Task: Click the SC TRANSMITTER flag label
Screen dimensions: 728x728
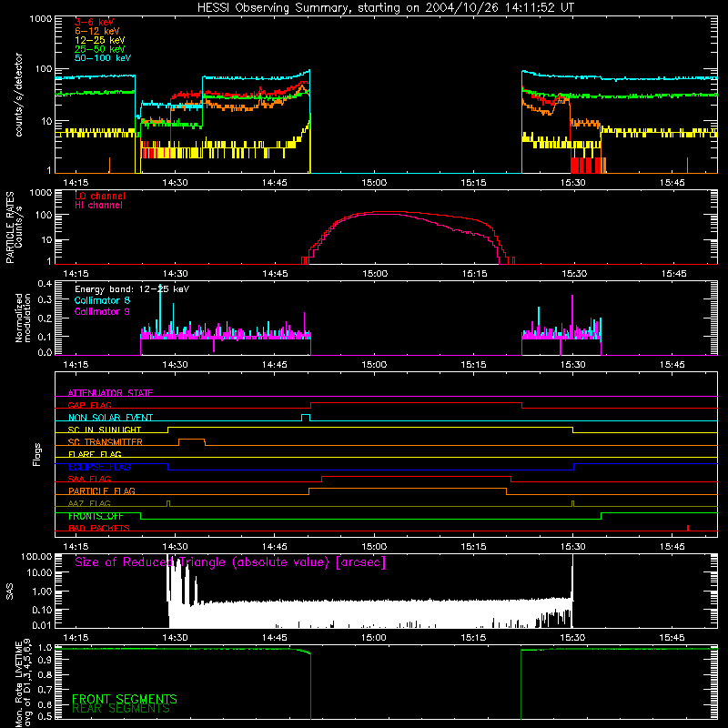Action: tap(106, 441)
